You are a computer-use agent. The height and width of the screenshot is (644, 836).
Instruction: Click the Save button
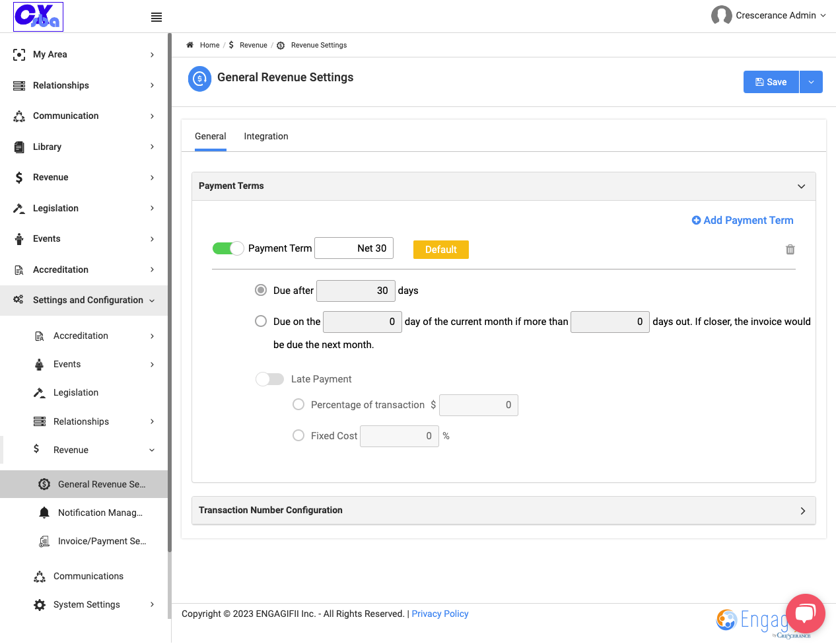(x=771, y=82)
